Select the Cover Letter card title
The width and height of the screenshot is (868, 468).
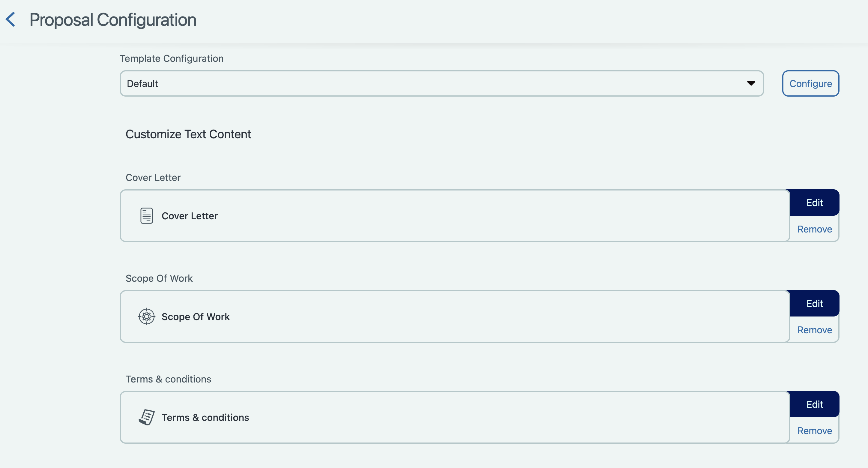point(190,216)
